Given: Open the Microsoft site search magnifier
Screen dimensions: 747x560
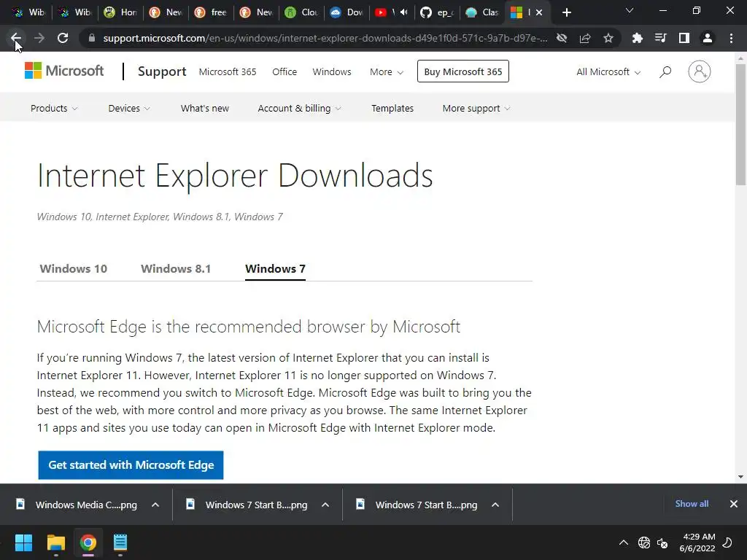Looking at the screenshot, I should click(x=665, y=72).
